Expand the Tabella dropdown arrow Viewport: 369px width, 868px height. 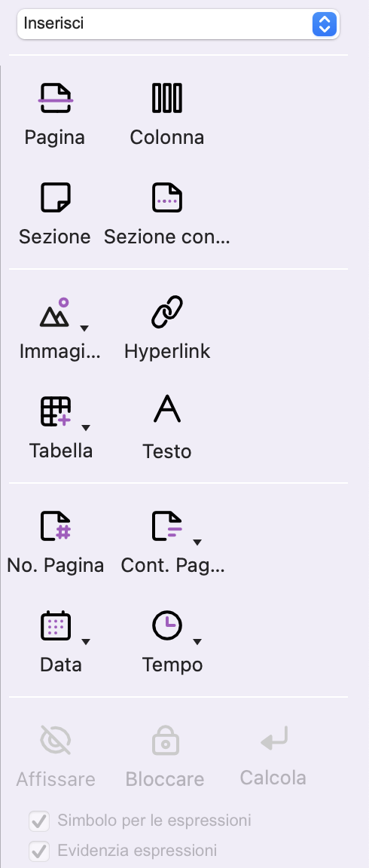pyautogui.click(x=85, y=427)
